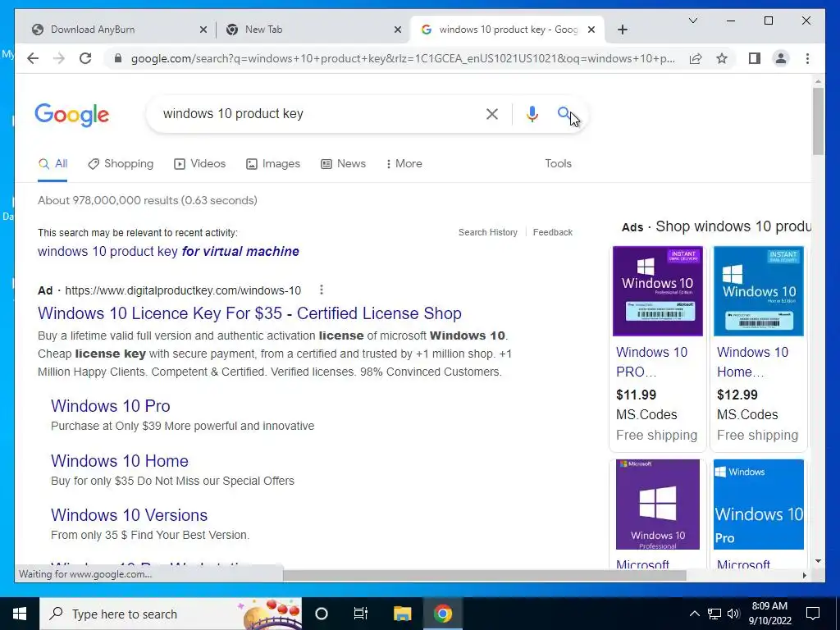The height and width of the screenshot is (630, 840).
Task: Click purple Microsoft Windows 10 Professional thumbnail
Action: pyautogui.click(x=657, y=504)
